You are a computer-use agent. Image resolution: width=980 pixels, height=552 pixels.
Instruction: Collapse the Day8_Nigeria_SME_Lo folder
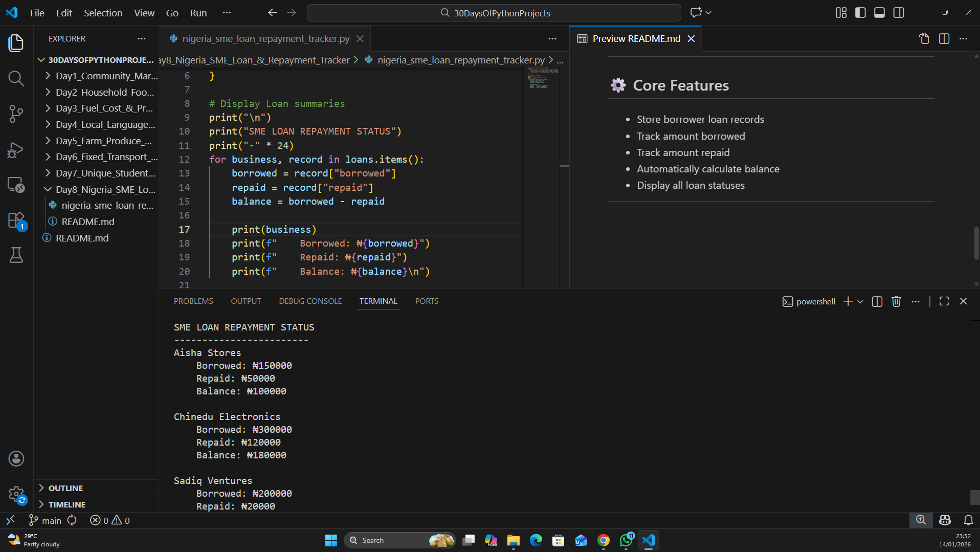pyautogui.click(x=105, y=189)
